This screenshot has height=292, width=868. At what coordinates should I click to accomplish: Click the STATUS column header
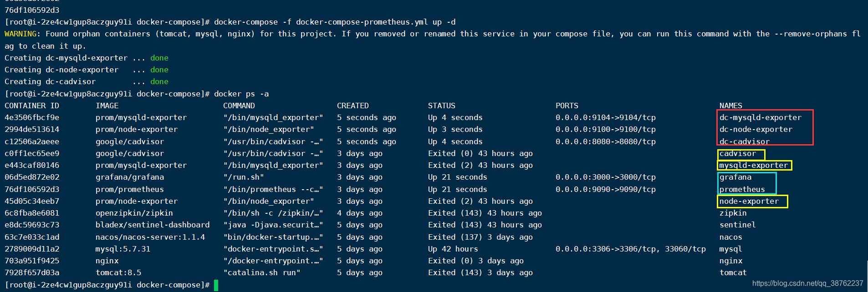tap(442, 106)
